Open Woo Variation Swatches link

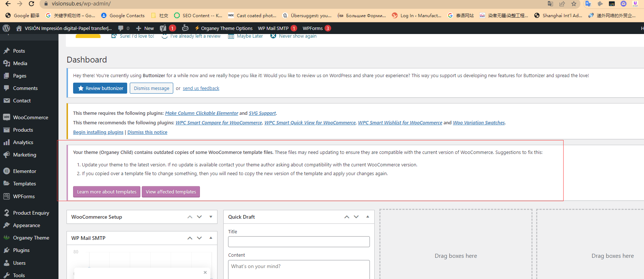point(479,122)
